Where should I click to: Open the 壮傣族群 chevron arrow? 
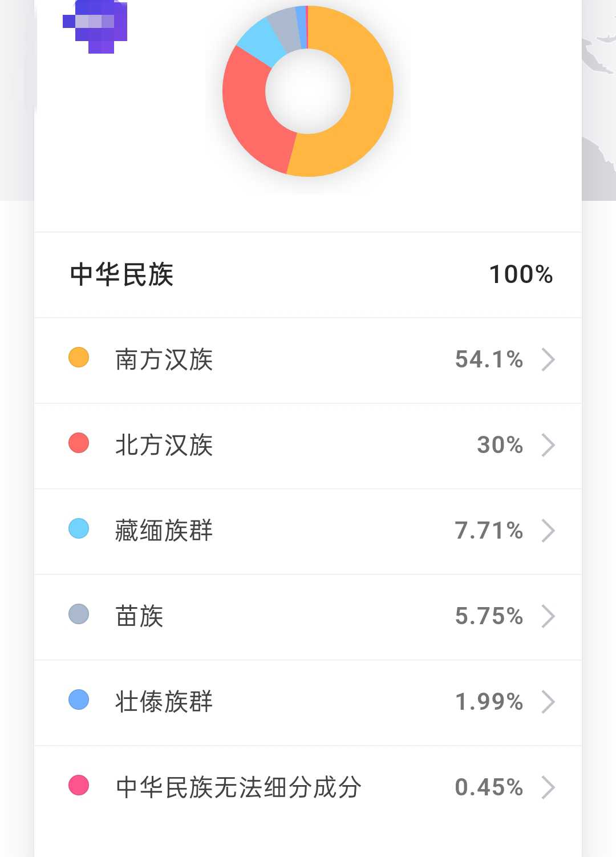[548, 702]
